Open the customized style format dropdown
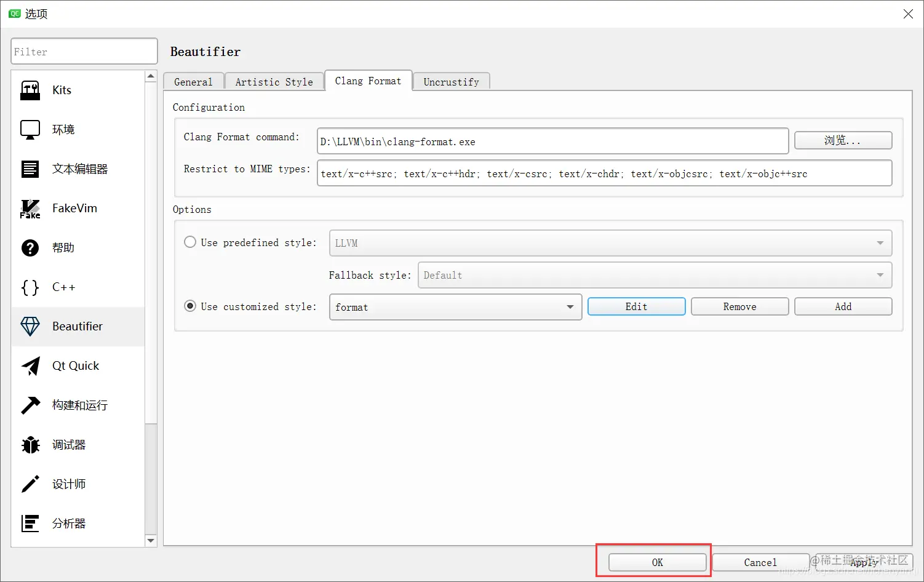Image resolution: width=924 pixels, height=582 pixels. pos(455,307)
